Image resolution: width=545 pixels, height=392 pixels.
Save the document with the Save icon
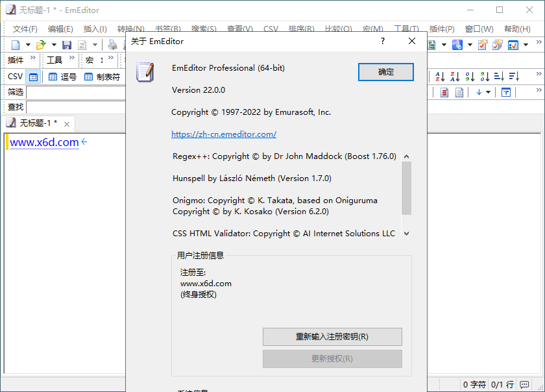tap(67, 44)
